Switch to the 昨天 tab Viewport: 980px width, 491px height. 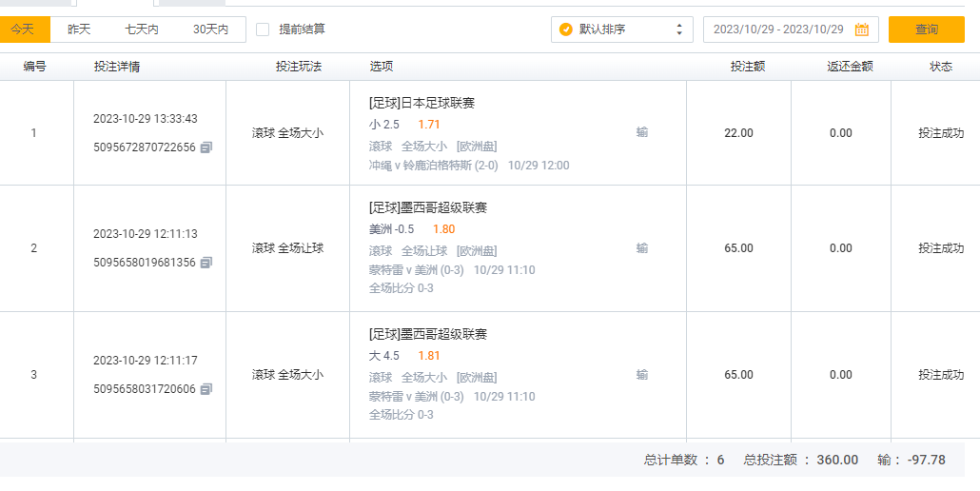79,29
